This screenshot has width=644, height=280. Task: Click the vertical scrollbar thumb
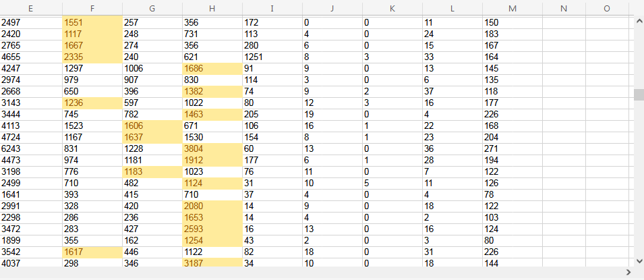point(639,95)
